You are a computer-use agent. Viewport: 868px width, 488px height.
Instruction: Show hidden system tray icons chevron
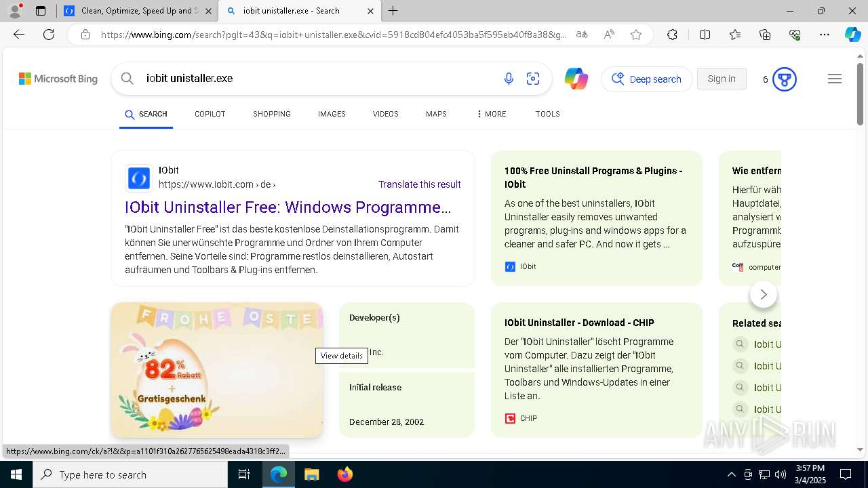732,474
